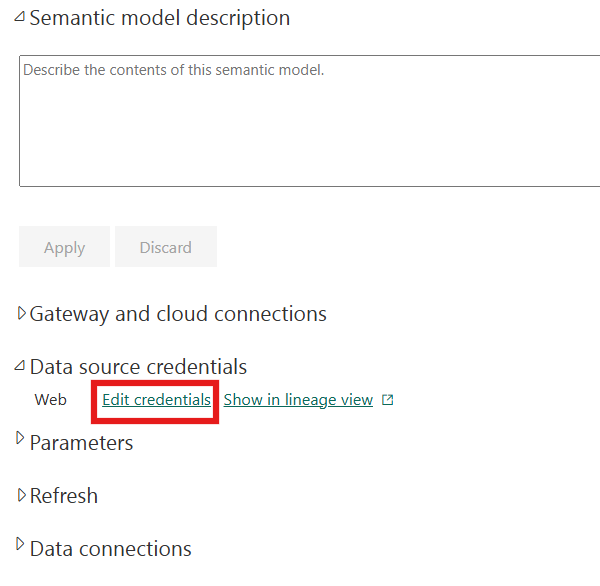The image size is (600, 586).
Task: Expand the Parameters section triangle arrow
Action: tap(22, 440)
